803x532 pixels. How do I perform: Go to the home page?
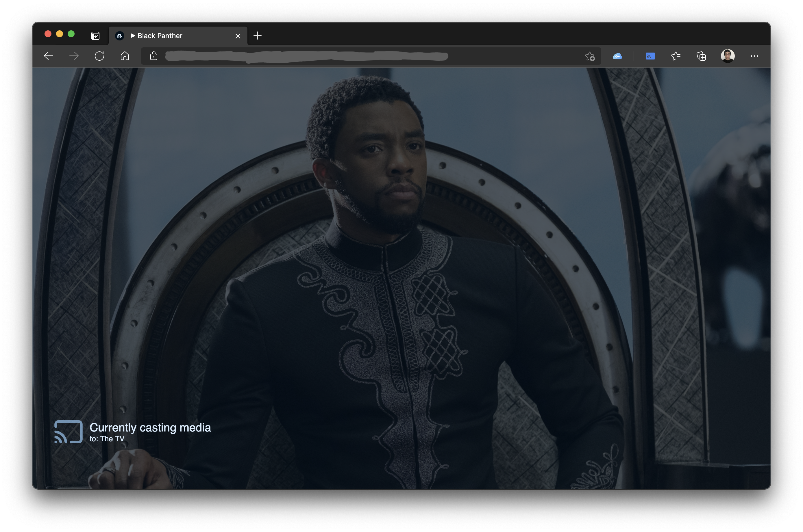(x=125, y=56)
